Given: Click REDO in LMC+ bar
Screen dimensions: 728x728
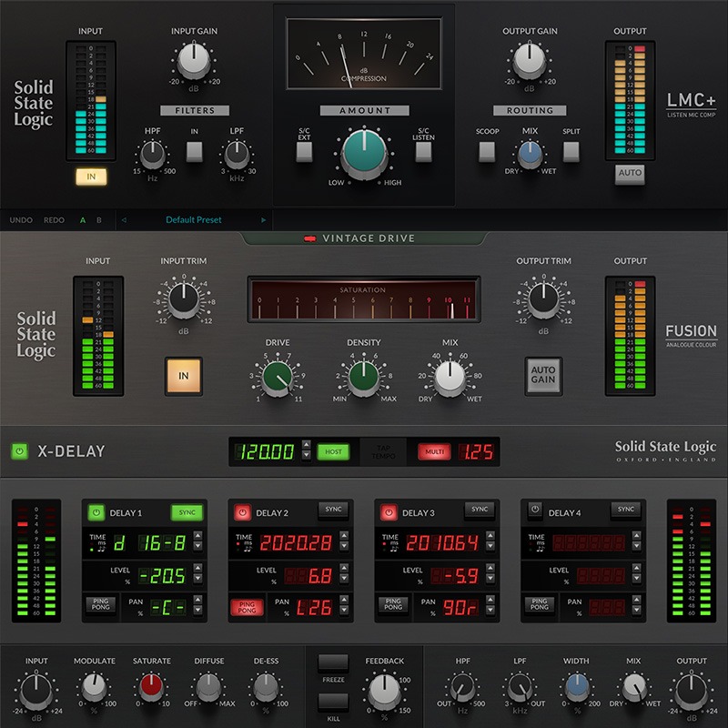Looking at the screenshot, I should pyautogui.click(x=54, y=220).
